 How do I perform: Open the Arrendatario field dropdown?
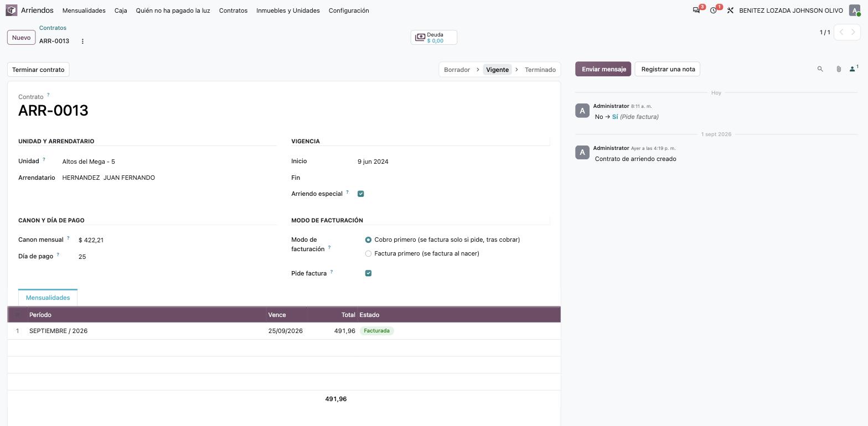pos(168,178)
